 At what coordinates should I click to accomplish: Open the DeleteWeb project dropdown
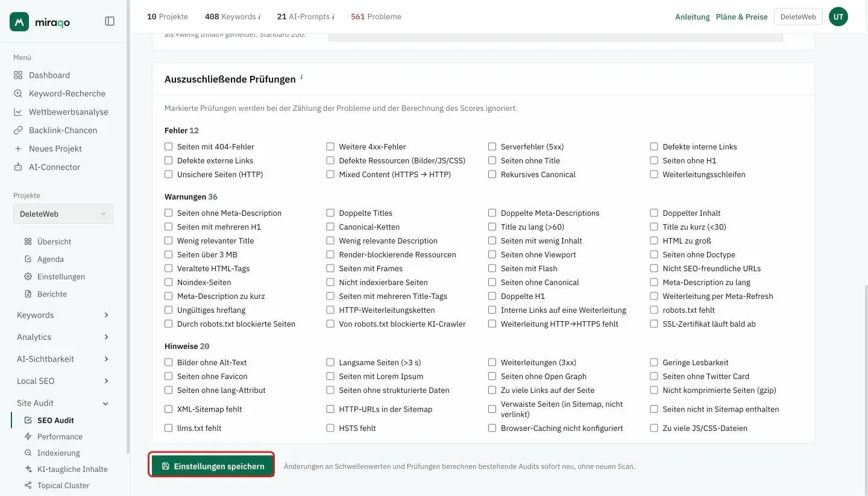[x=63, y=214]
